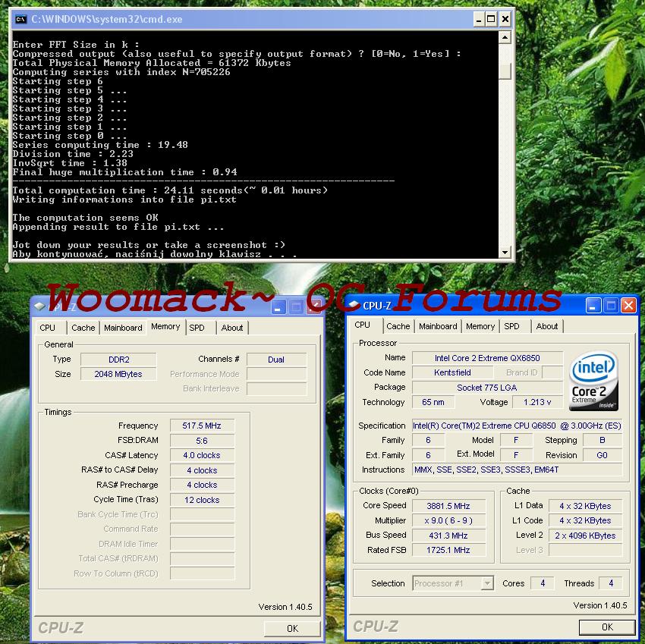Image resolution: width=645 pixels, height=644 pixels.
Task: Click the cmd.exe window title text
Action: [106, 19]
